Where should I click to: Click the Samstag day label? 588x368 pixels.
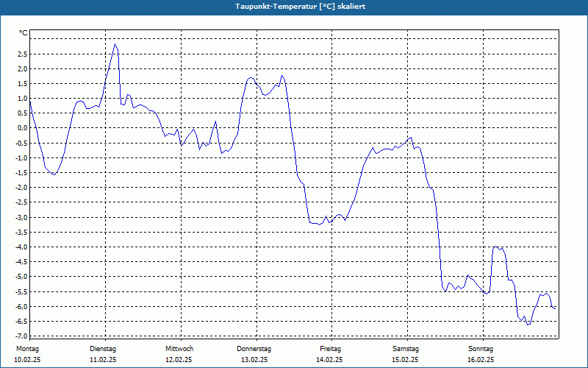click(406, 349)
